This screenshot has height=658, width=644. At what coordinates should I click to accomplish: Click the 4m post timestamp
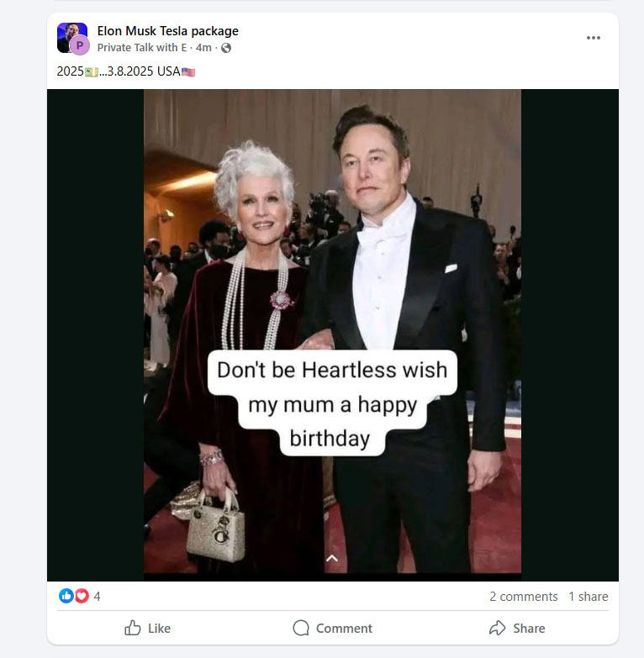[203, 48]
